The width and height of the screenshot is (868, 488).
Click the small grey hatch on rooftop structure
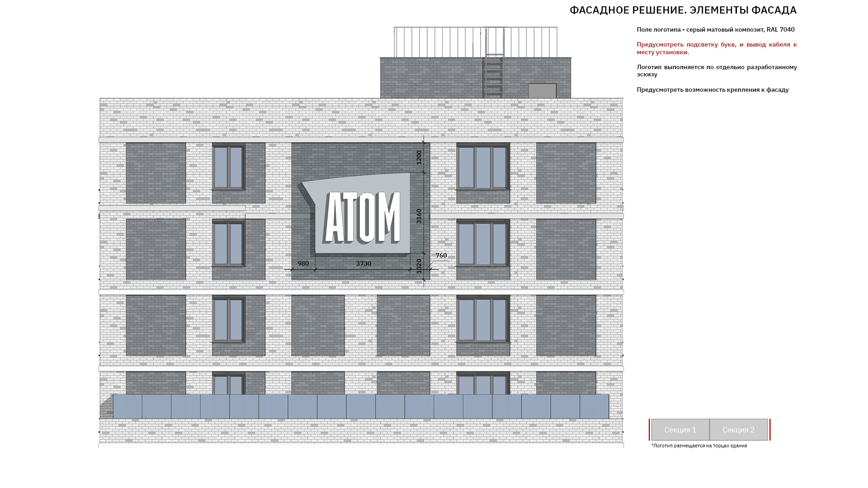click(542, 90)
